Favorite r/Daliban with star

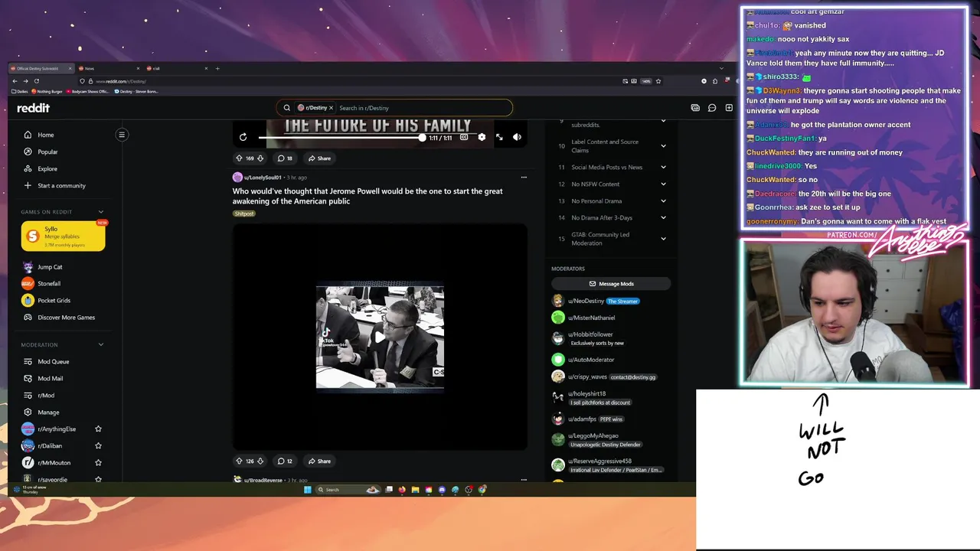click(98, 445)
